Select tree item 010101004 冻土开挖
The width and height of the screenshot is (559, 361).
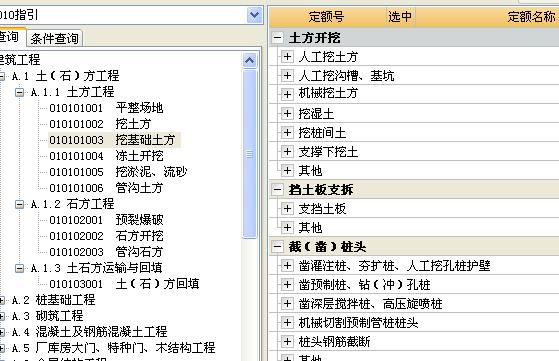point(106,156)
